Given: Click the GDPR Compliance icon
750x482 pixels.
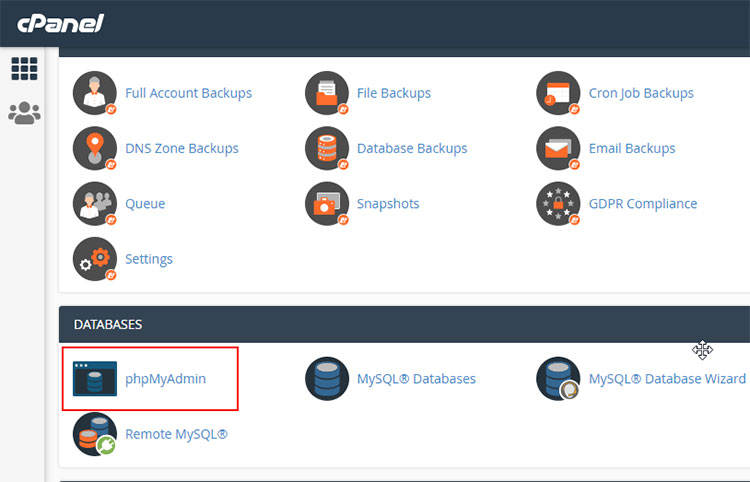Looking at the screenshot, I should coord(558,204).
